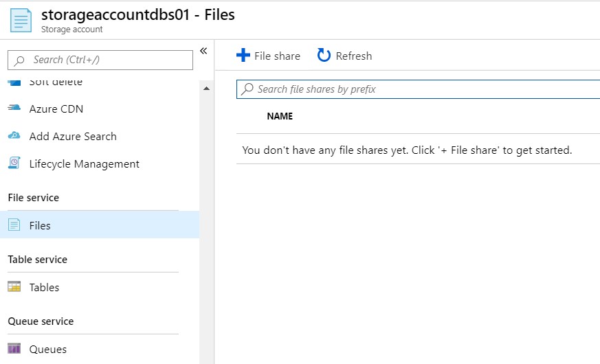
Task: Focus the Search file shares by prefix field
Action: click(x=419, y=89)
